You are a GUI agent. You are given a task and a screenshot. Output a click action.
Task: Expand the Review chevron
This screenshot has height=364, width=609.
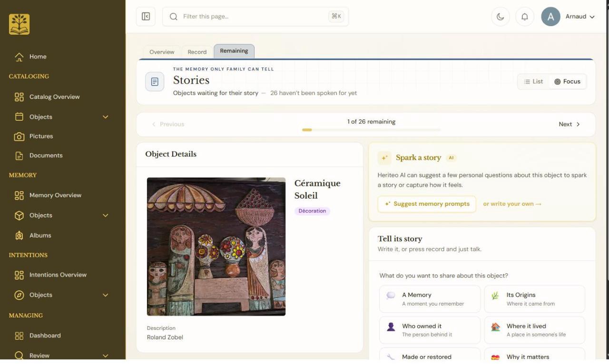pyautogui.click(x=106, y=355)
